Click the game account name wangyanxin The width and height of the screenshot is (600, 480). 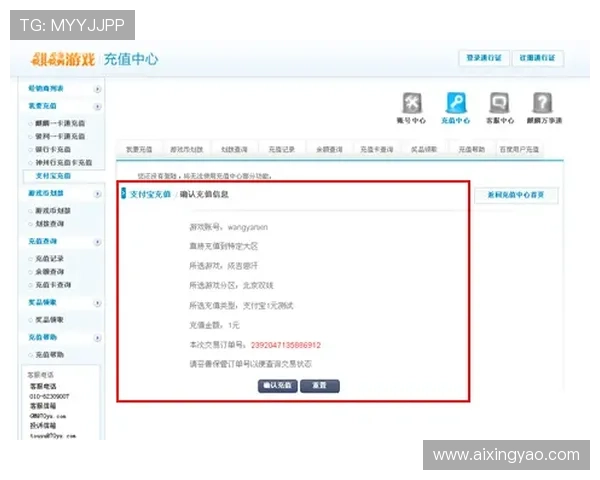[248, 227]
